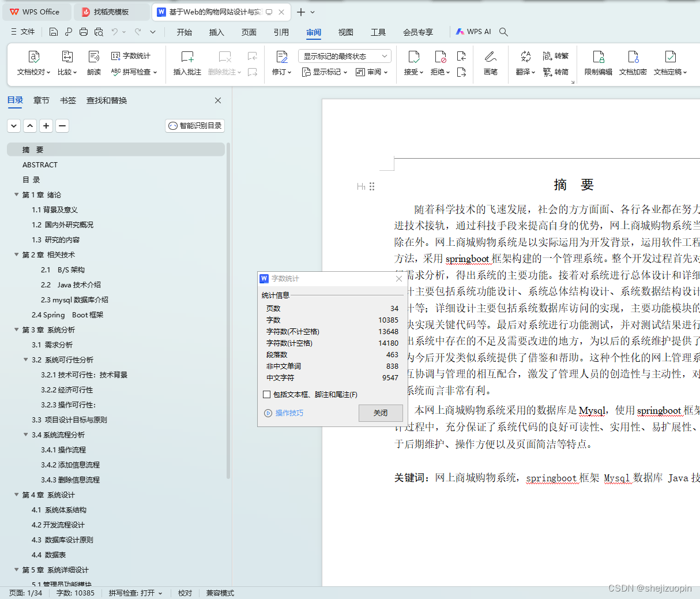Toggle 兼容模式 in the status bar
This screenshot has width=700, height=599.
[220, 593]
